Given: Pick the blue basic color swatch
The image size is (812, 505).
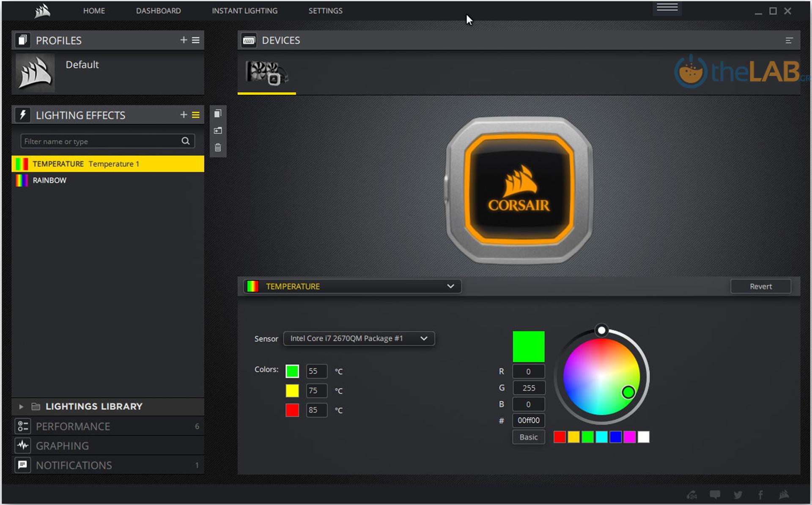Looking at the screenshot, I should pos(615,437).
